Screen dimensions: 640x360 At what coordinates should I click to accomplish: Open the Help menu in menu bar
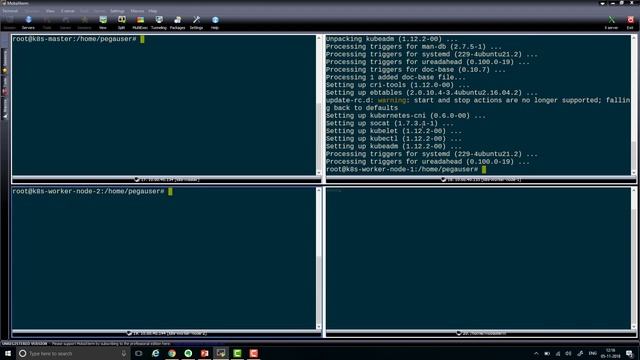click(153, 11)
